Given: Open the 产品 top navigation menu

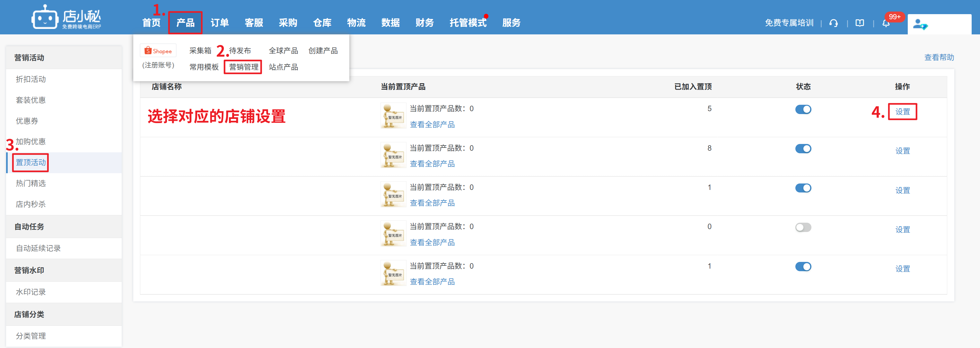Looking at the screenshot, I should click(185, 23).
